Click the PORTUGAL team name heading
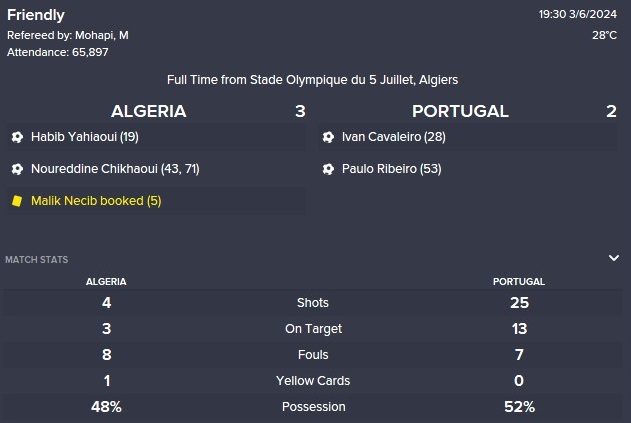 460,111
